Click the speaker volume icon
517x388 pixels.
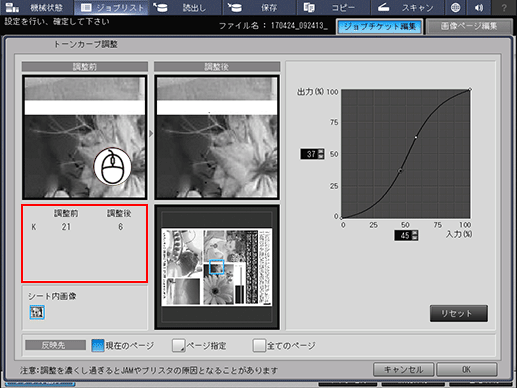pyautogui.click(x=479, y=7)
